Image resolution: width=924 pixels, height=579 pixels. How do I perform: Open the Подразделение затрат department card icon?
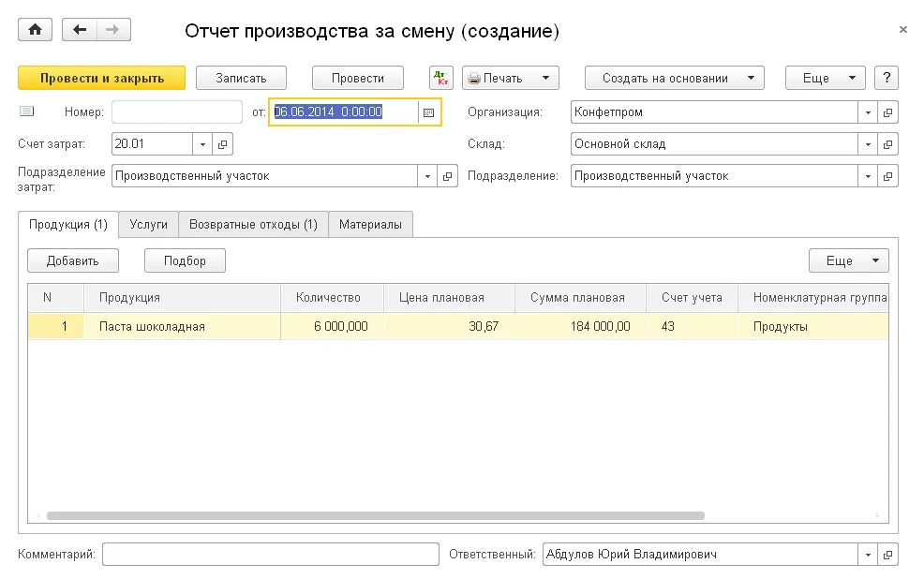[x=449, y=175]
